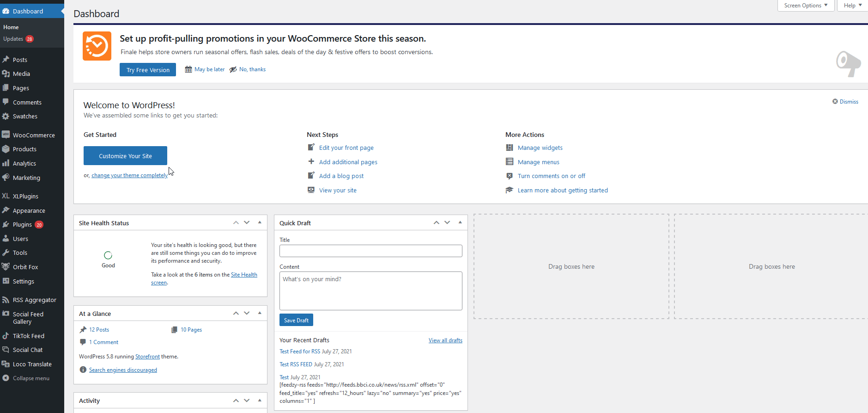868x413 pixels.
Task: Click change your theme completely link
Action: 129,175
